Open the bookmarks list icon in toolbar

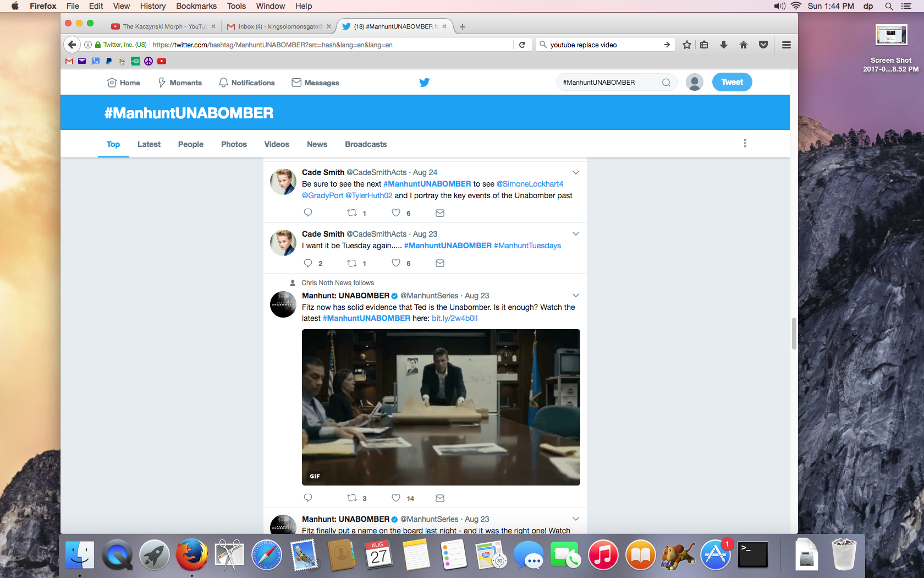704,45
